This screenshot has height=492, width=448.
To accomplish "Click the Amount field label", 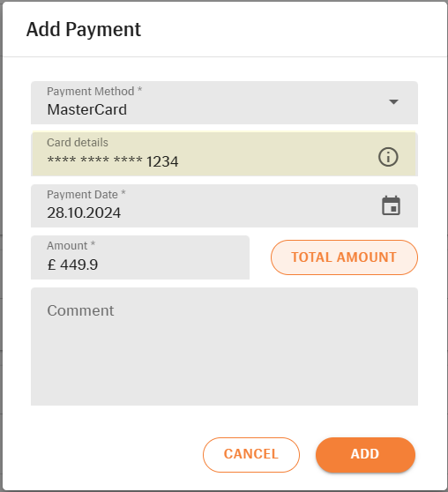I will click(x=71, y=246).
